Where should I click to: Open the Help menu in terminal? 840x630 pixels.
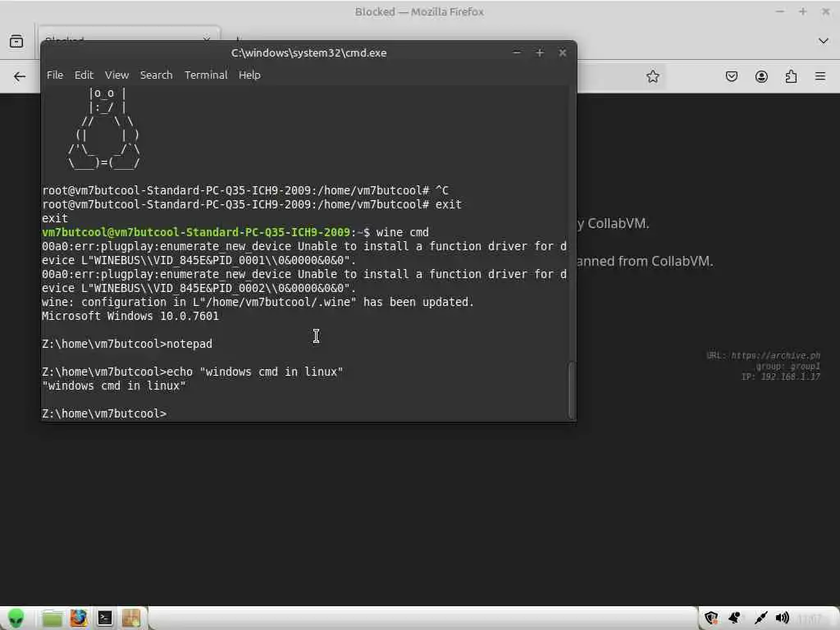249,75
